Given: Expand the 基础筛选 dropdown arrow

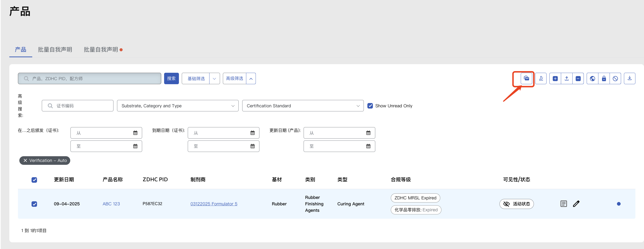Looking at the screenshot, I should point(214,79).
